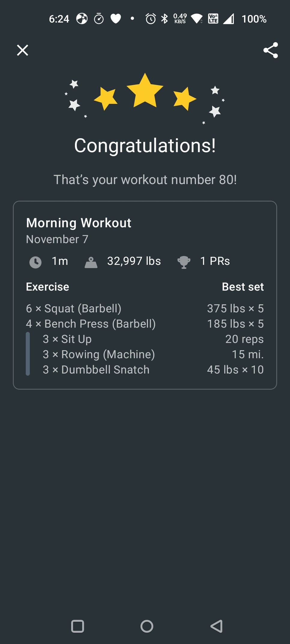Image resolution: width=290 pixels, height=644 pixels.
Task: Tap the Morning Workout title
Action: pyautogui.click(x=79, y=223)
